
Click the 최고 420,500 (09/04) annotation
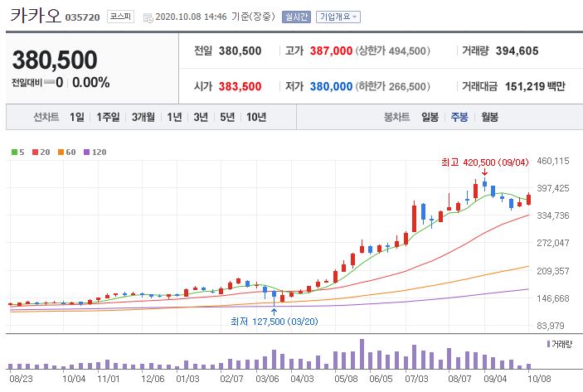pyautogui.click(x=485, y=162)
